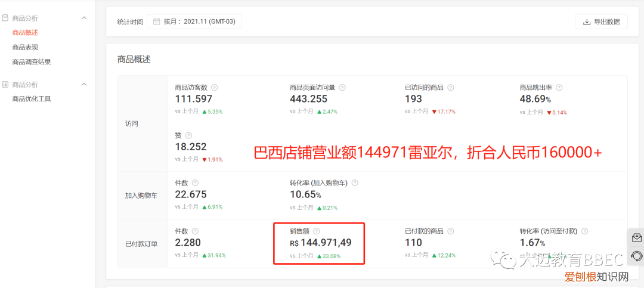This screenshot has height=288, width=644.
Task: Click second 商品分析 section list icon
Action: (5, 84)
